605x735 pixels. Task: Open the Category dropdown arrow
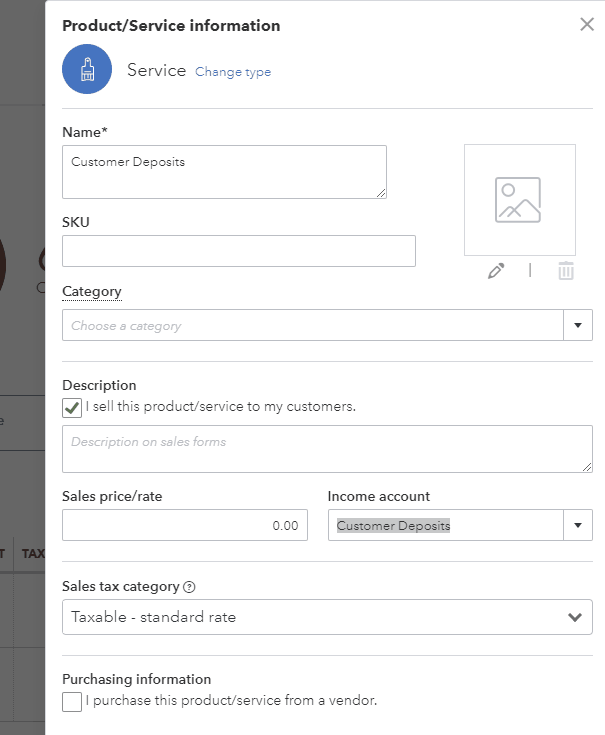coord(578,325)
